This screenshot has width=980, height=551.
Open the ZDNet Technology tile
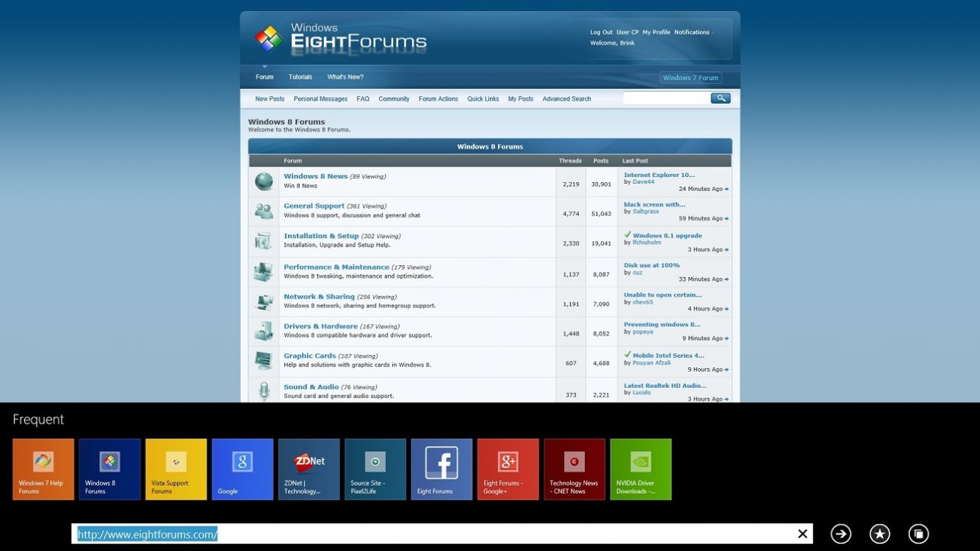(x=309, y=469)
